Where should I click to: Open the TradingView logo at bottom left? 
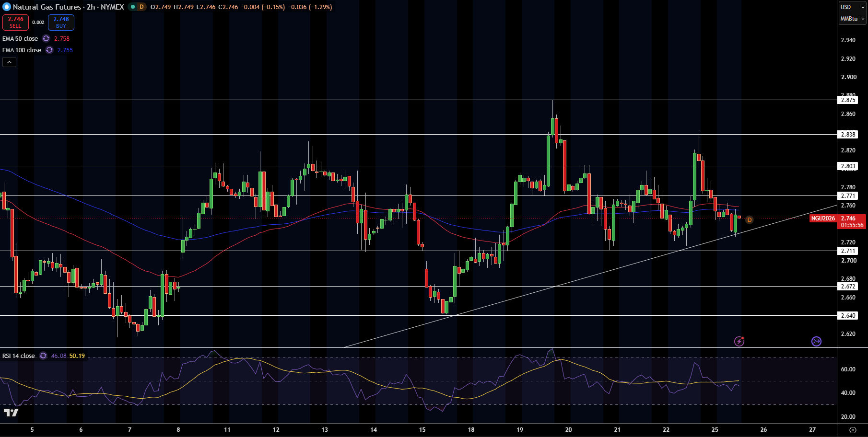[11, 413]
